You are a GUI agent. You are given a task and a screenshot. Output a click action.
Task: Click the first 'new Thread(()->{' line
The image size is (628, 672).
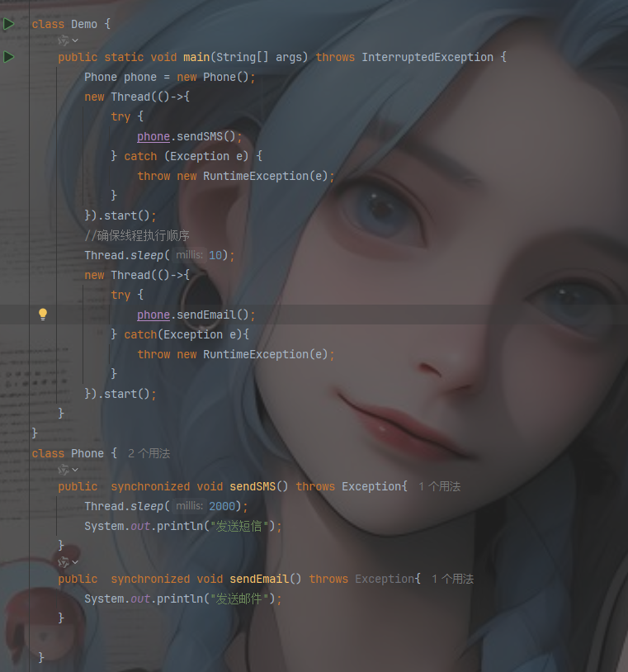pyautogui.click(x=137, y=97)
